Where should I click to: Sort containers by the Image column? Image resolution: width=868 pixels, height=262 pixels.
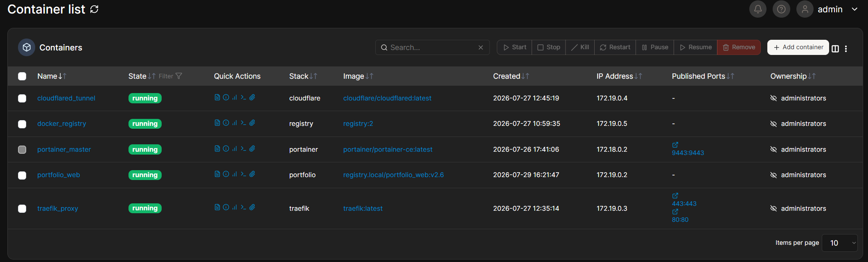[x=358, y=76]
